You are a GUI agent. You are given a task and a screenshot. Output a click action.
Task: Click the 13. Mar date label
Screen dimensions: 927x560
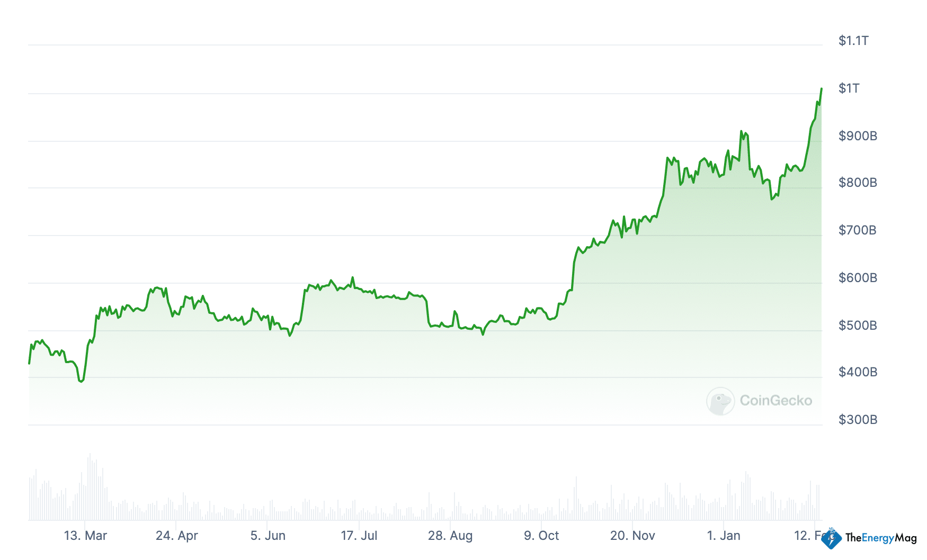tap(85, 536)
